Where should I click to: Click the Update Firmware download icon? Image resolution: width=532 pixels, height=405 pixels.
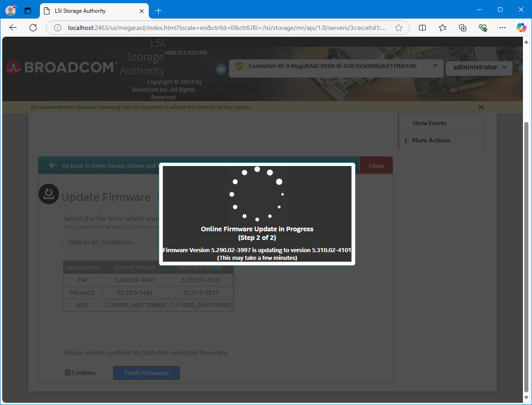49,194
